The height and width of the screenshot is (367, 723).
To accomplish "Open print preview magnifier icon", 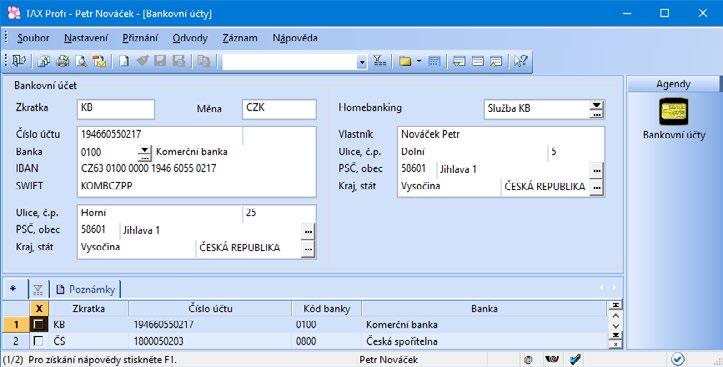I will (81, 61).
